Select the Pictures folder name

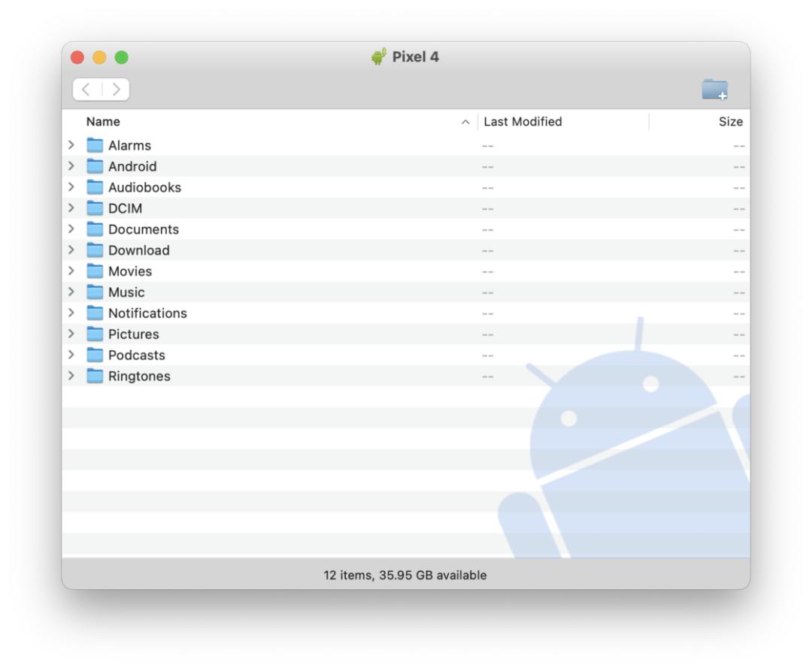(134, 334)
